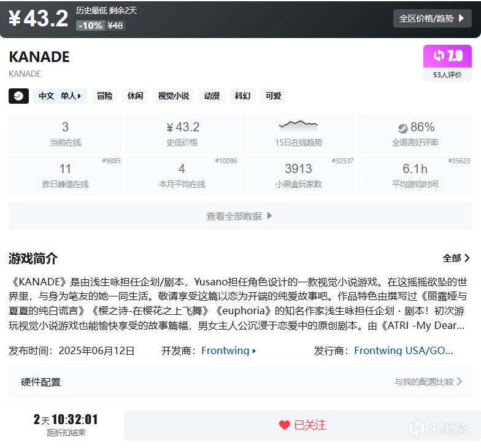Select the 视觉小说 genre tag
481x448 pixels.
[x=174, y=96]
